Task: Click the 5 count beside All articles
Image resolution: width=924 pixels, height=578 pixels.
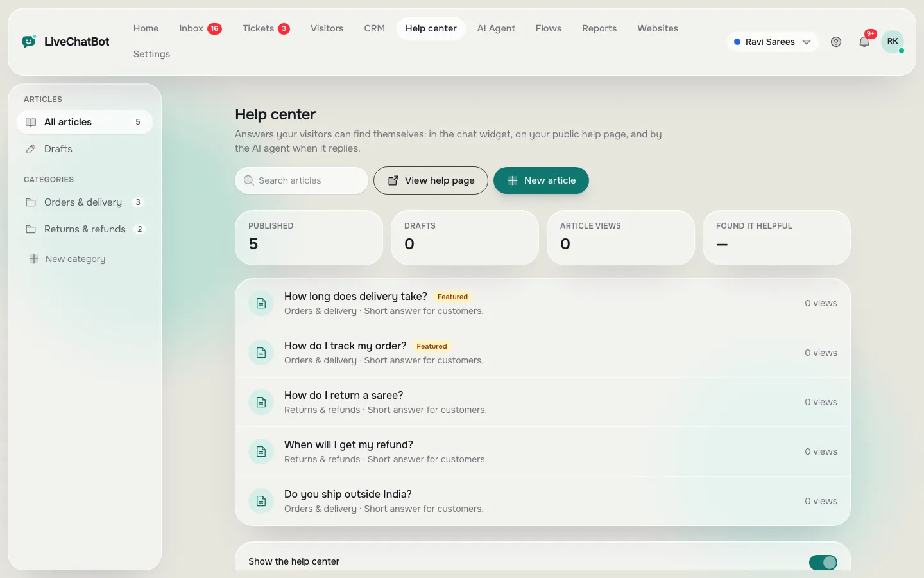Action: click(138, 122)
